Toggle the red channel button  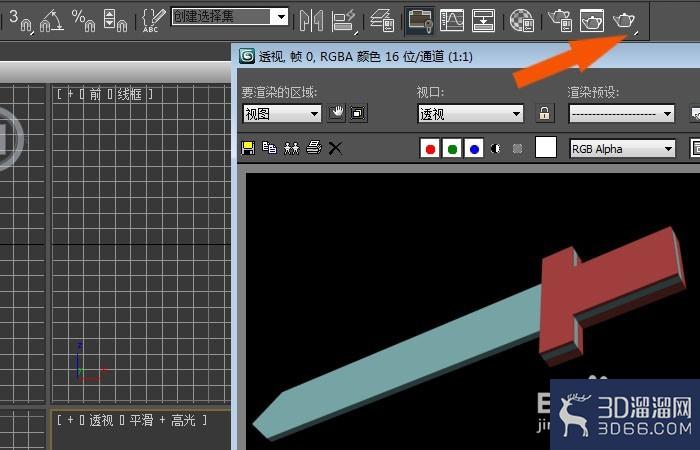(430, 149)
